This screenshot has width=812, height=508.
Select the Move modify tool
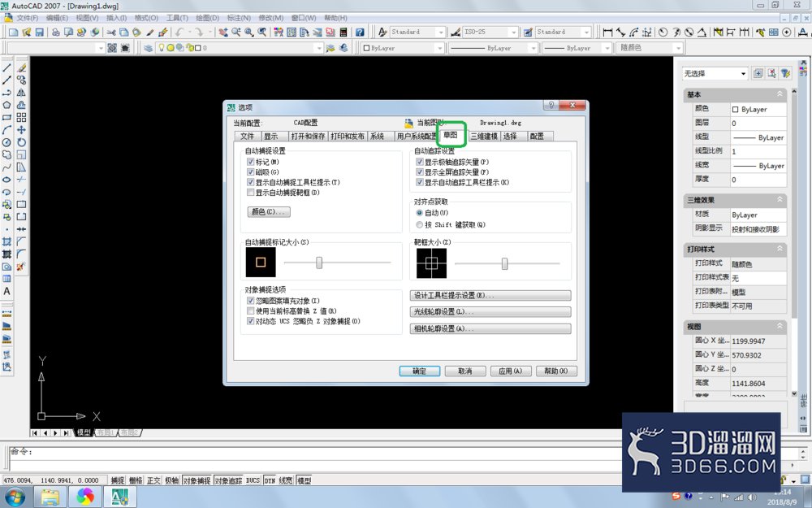click(x=21, y=130)
